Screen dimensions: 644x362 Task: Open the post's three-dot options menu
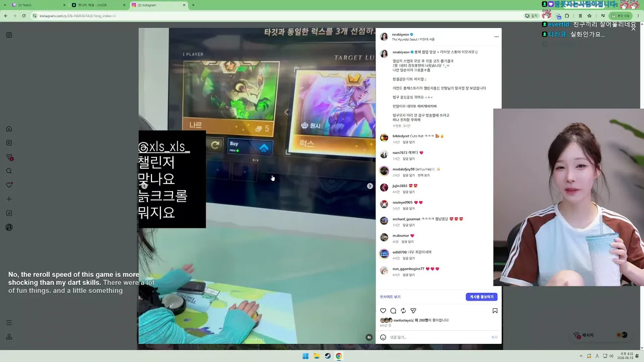(x=496, y=37)
